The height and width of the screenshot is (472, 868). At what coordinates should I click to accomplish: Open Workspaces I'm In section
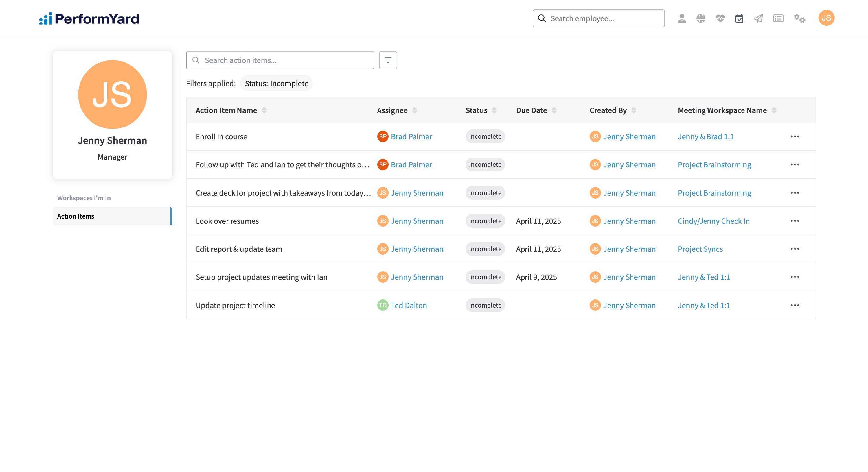tap(84, 198)
